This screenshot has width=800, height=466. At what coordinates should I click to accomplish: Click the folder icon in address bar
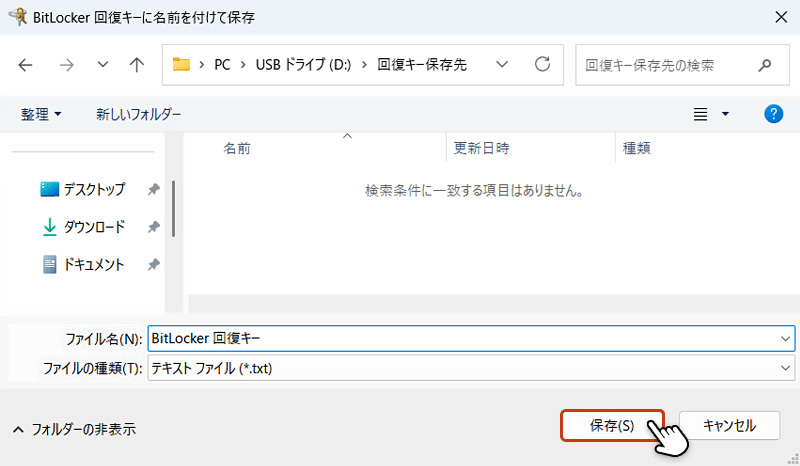tap(181, 64)
